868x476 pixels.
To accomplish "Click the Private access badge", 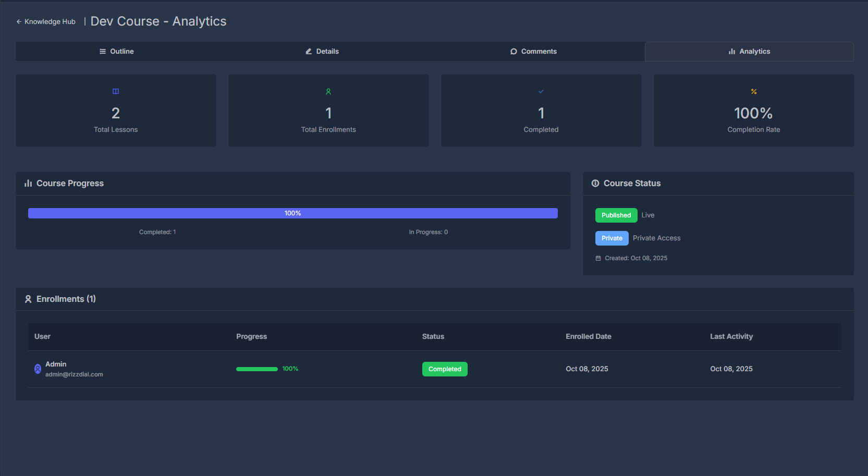I will click(612, 238).
